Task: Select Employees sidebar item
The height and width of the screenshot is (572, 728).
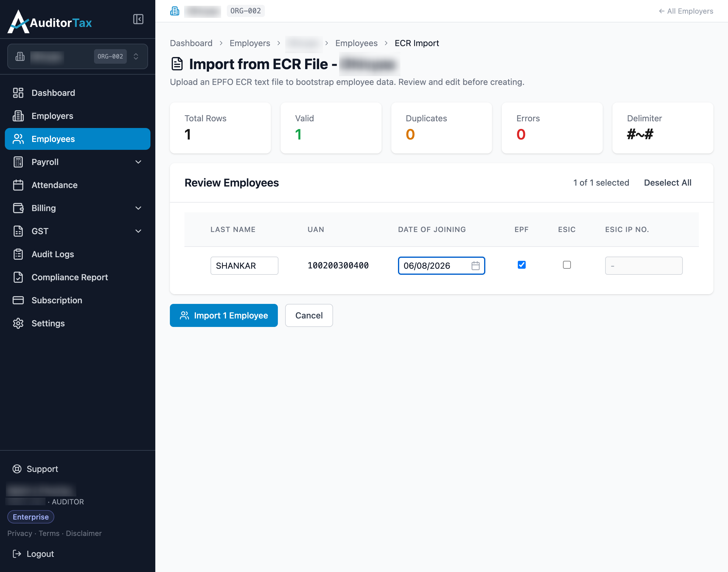Action: pos(77,139)
